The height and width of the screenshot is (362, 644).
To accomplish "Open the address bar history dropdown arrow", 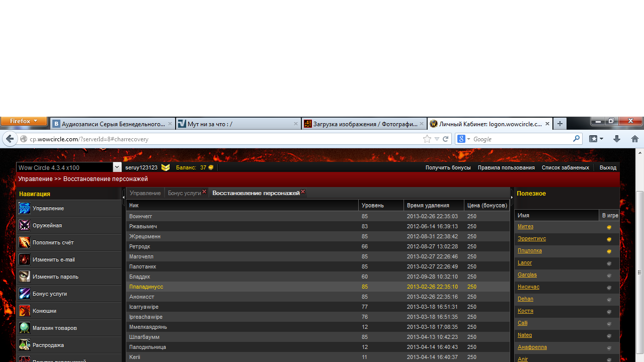I will pos(437,139).
